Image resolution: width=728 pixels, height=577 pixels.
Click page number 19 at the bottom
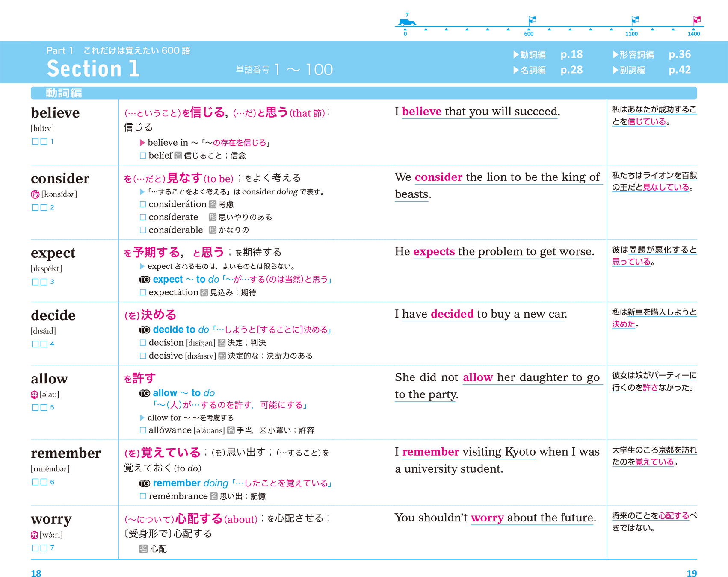(692, 574)
